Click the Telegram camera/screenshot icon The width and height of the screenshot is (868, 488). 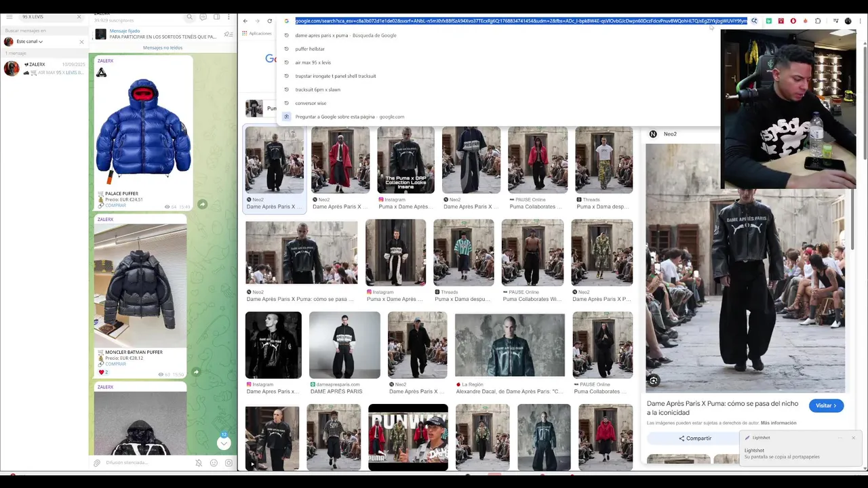pyautogui.click(x=229, y=463)
